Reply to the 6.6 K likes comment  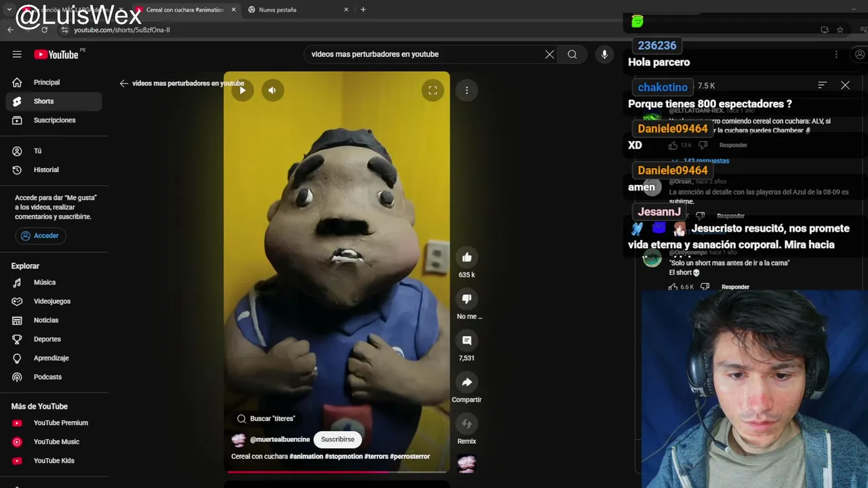[735, 287]
